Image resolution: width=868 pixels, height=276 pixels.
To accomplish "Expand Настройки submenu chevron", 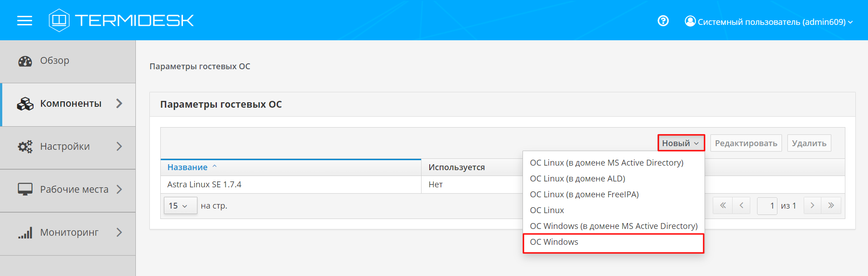I will 119,147.
